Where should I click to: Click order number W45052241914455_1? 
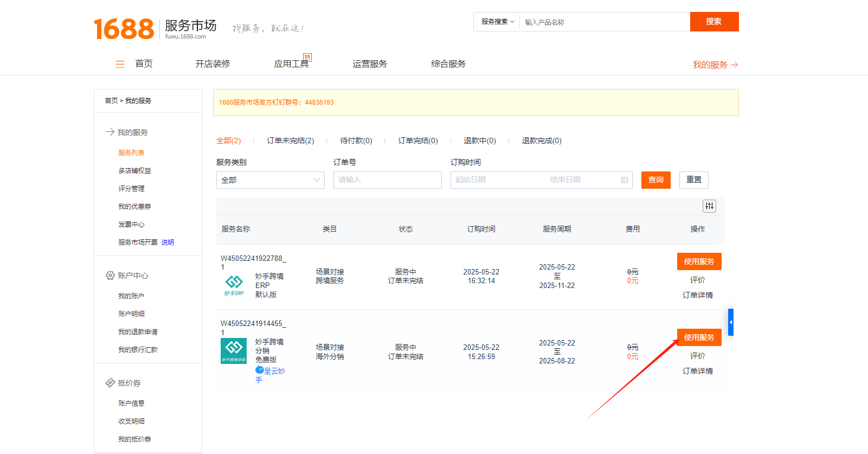pyautogui.click(x=253, y=328)
